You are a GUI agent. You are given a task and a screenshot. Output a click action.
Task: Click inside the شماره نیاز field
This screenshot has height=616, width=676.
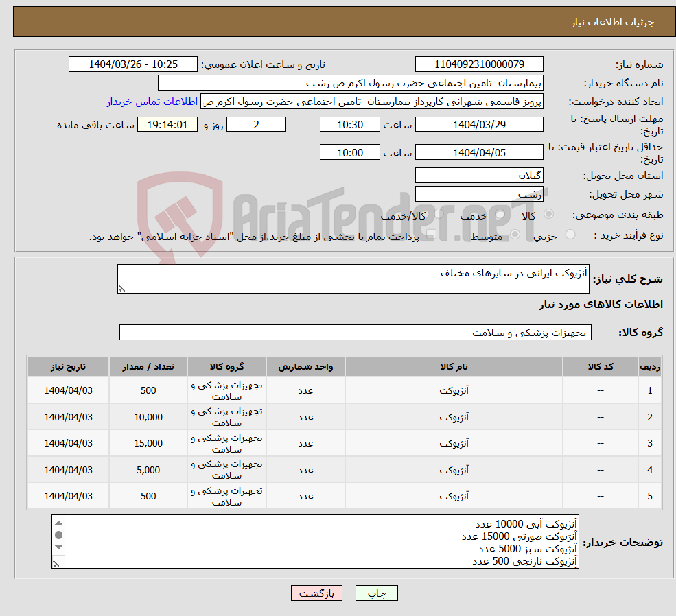[479, 64]
